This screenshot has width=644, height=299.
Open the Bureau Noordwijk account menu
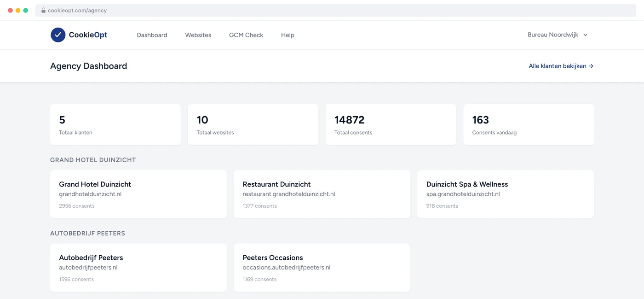558,35
